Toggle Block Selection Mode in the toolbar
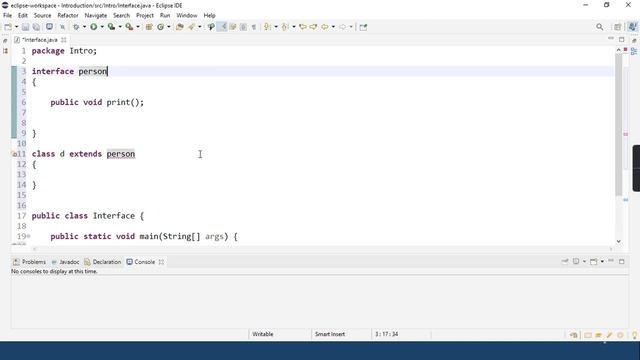Image resolution: width=640 pixels, height=360 pixels. click(243, 27)
